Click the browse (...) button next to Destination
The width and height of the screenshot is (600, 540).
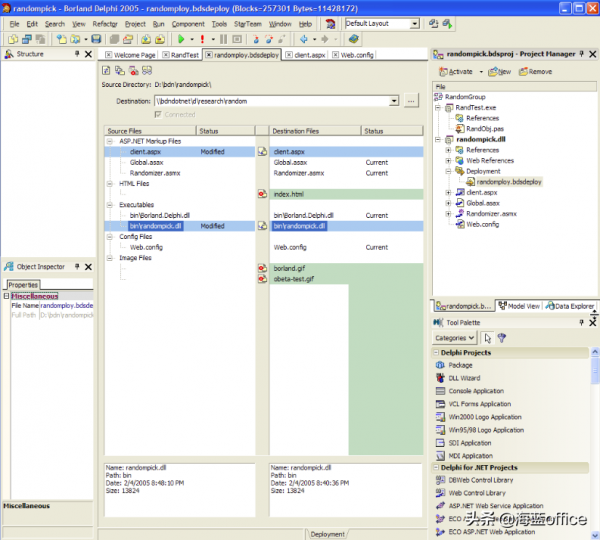pyautogui.click(x=411, y=101)
